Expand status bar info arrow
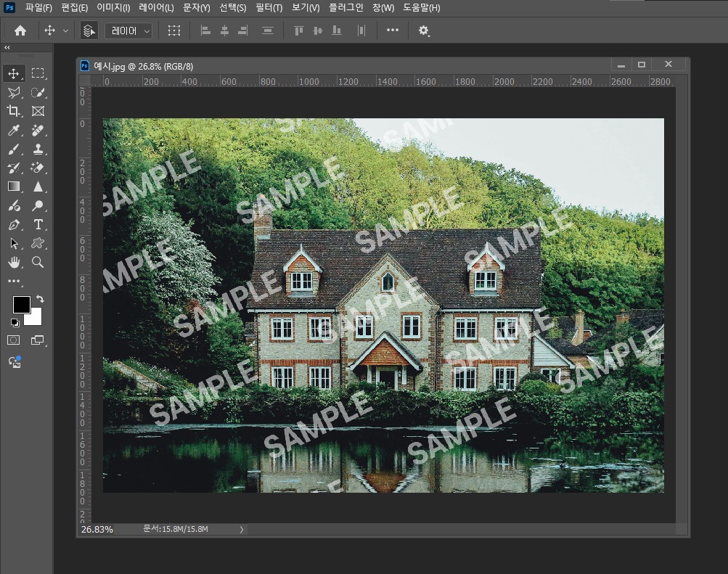Viewport: 728px width, 574px height. [242, 530]
